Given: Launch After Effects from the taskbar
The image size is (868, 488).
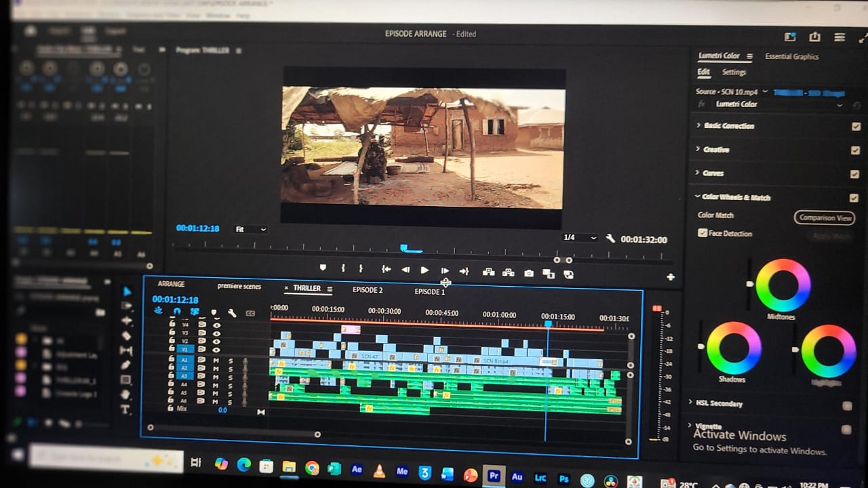Looking at the screenshot, I should click(x=357, y=469).
